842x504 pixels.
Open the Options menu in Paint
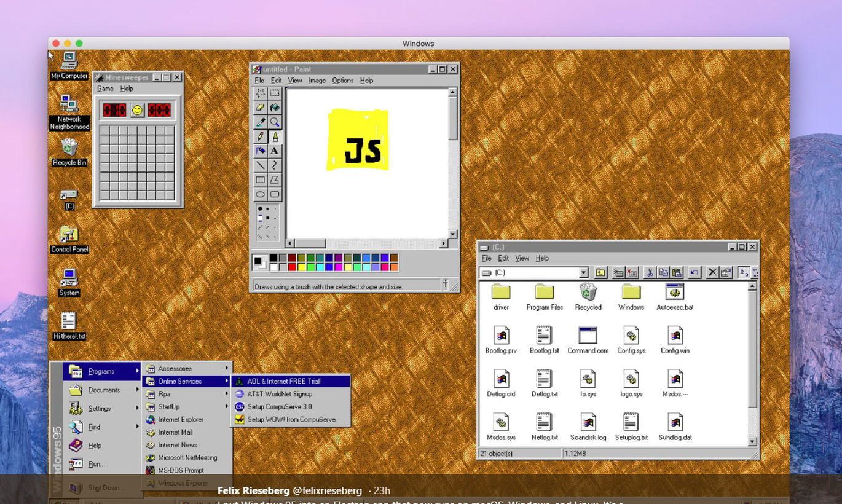click(x=343, y=81)
